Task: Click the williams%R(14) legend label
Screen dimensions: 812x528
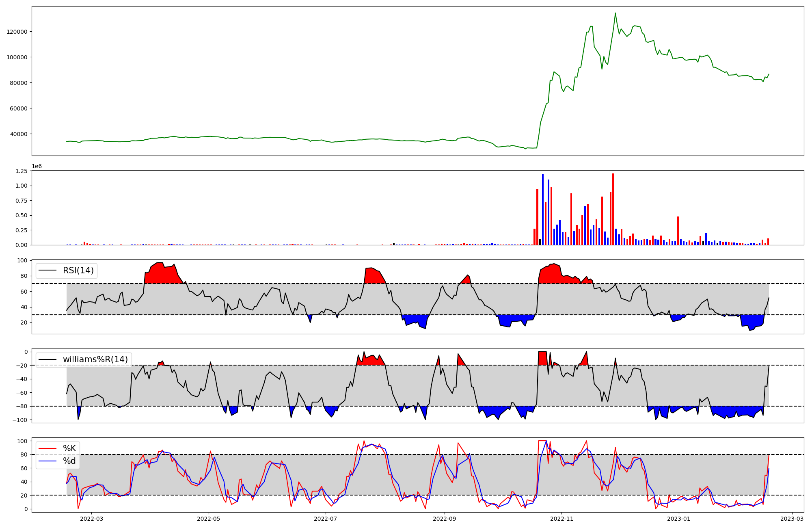Action: tap(95, 359)
